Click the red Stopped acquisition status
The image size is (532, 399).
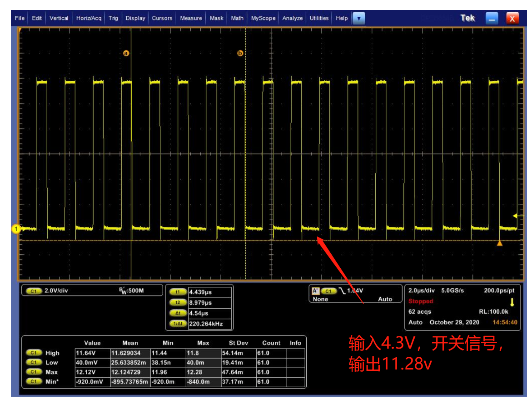(x=421, y=301)
